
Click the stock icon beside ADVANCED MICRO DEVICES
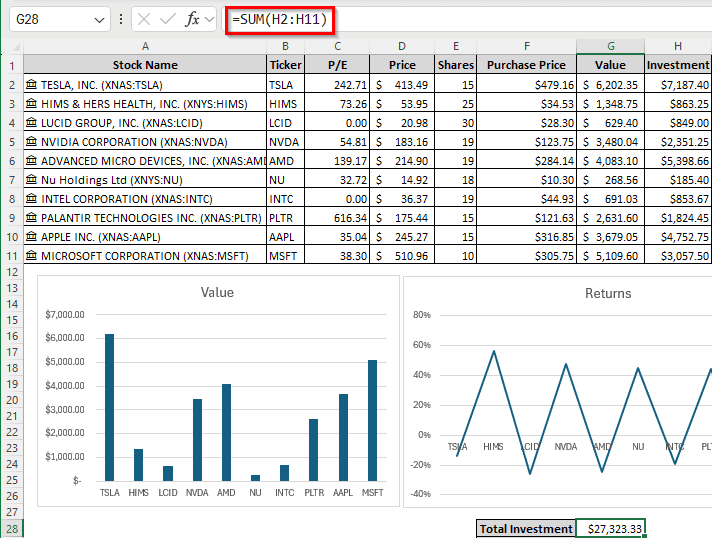pyautogui.click(x=31, y=161)
